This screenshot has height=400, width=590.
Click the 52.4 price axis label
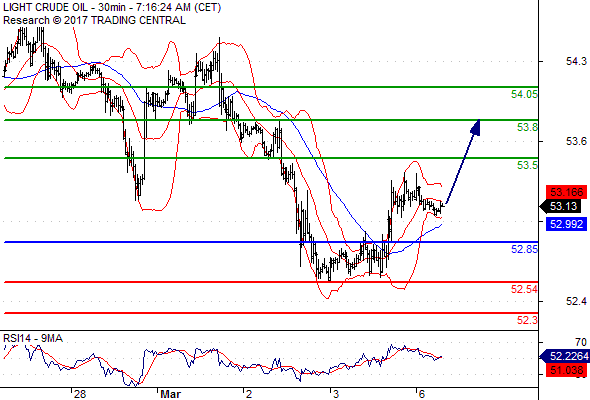coord(576,301)
